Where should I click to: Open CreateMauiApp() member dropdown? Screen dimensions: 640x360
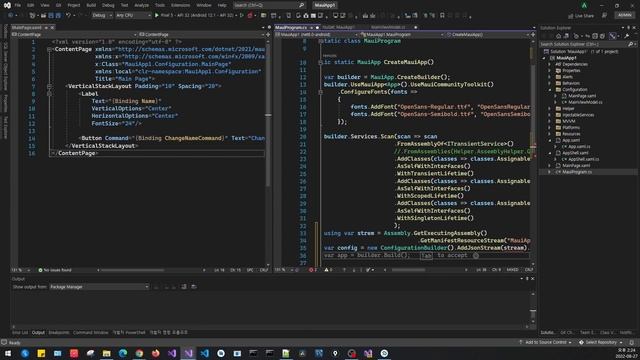coord(487,35)
